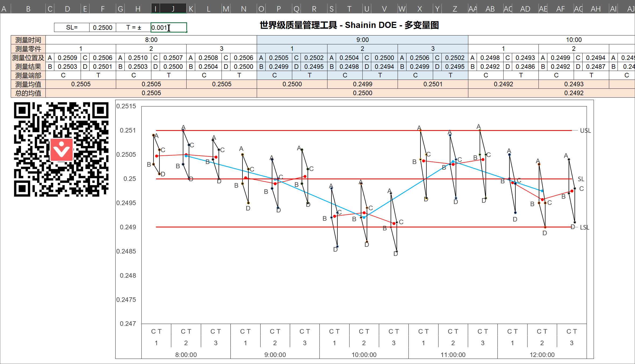The height and width of the screenshot is (364, 635).
Task: Click the 11:00:00 category axis label
Action: click(453, 355)
